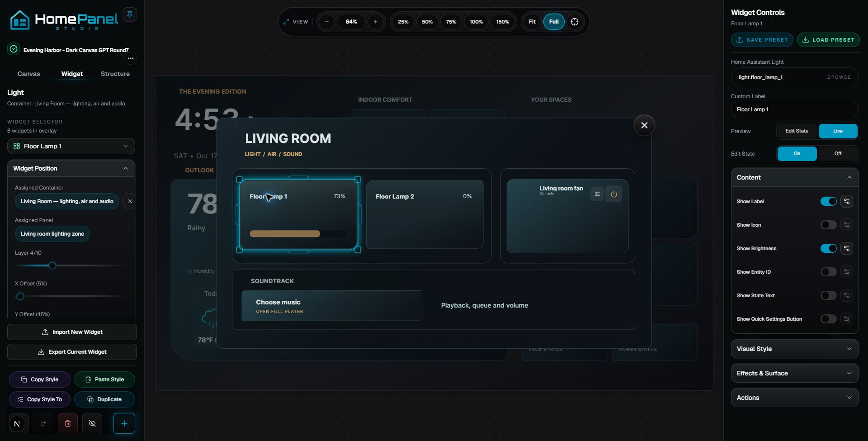Click the Full view button
868x441 pixels.
click(554, 22)
